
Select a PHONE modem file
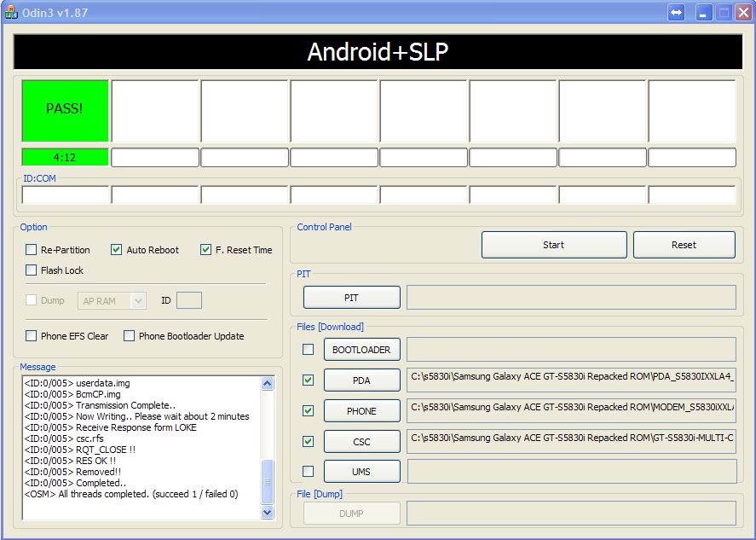361,410
